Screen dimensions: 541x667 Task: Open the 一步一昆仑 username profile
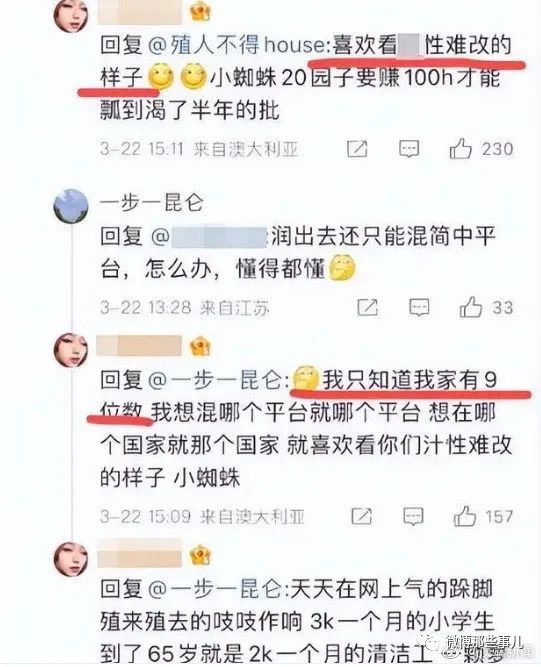tap(152, 203)
